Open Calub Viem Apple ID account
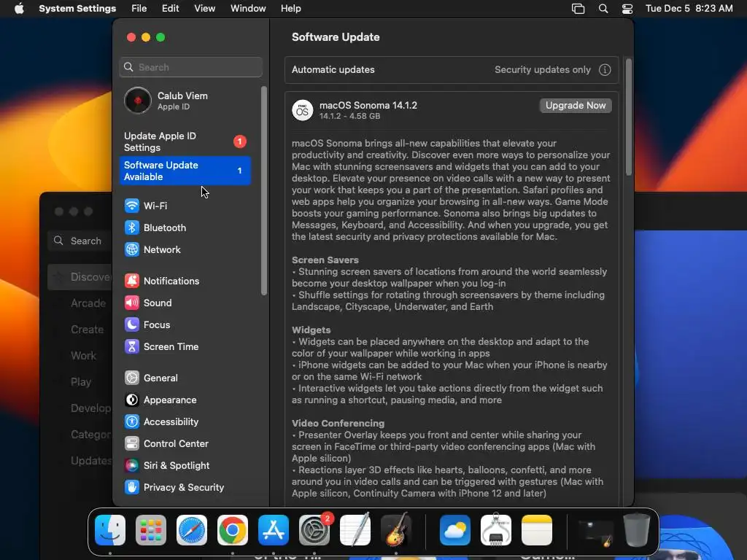 coord(185,101)
